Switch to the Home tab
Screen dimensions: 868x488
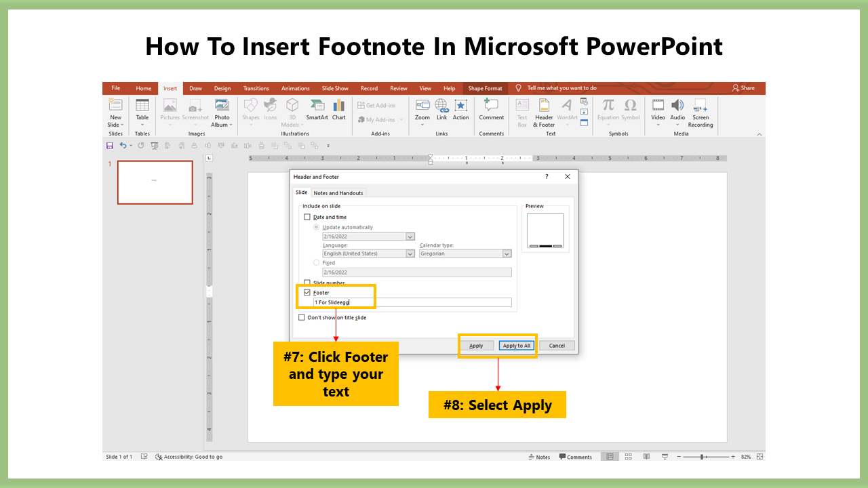(x=144, y=88)
